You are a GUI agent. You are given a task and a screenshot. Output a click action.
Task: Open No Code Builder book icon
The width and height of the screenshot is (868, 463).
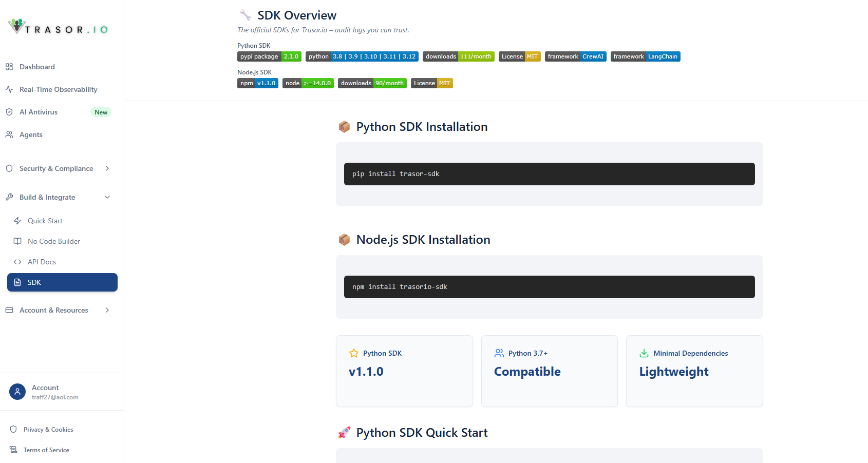pyautogui.click(x=17, y=241)
